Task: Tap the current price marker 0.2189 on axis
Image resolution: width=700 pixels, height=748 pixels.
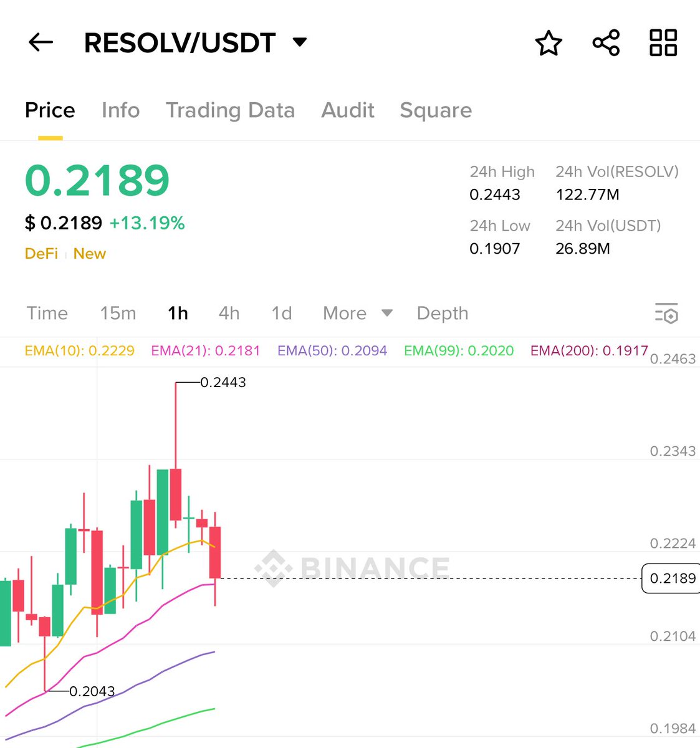Action: 672,578
